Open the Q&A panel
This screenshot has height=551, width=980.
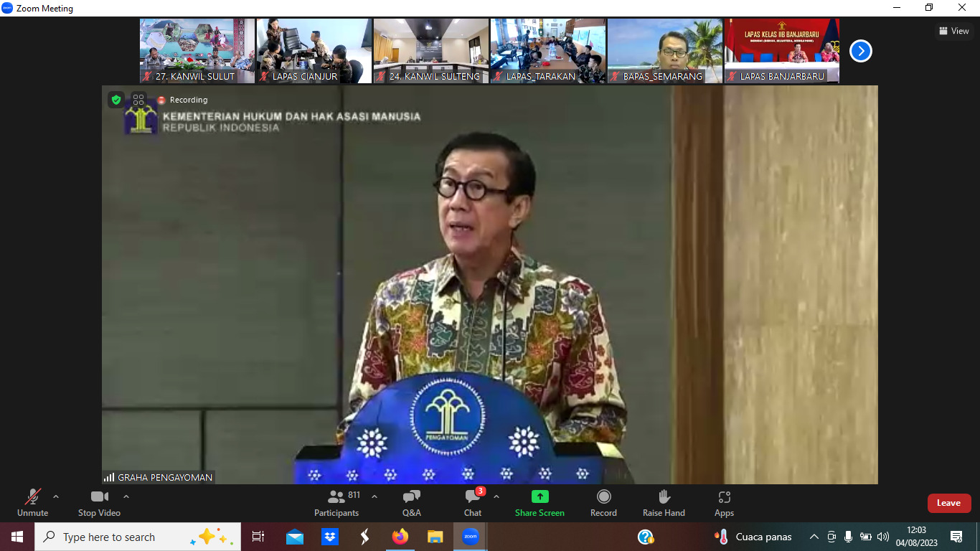click(x=411, y=503)
